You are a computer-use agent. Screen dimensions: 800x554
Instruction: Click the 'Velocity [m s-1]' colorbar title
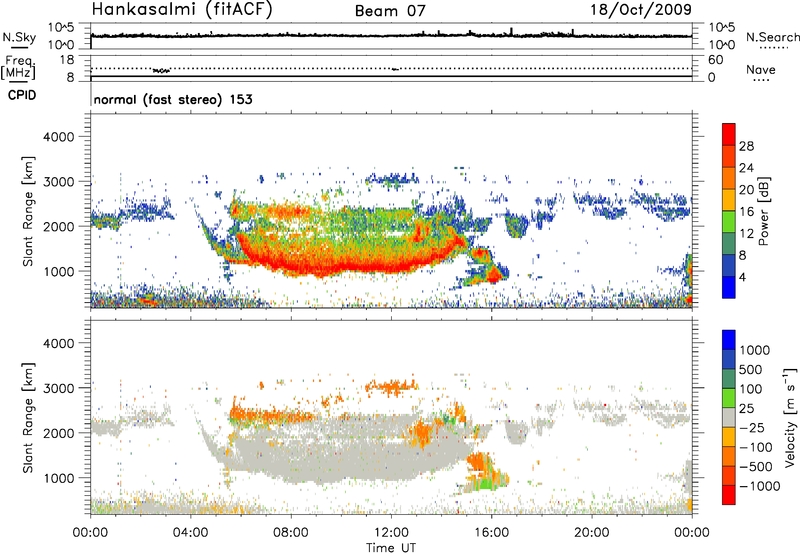click(x=790, y=417)
